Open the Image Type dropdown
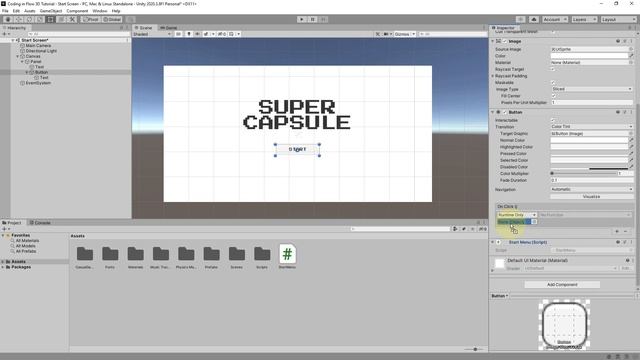 coord(592,89)
